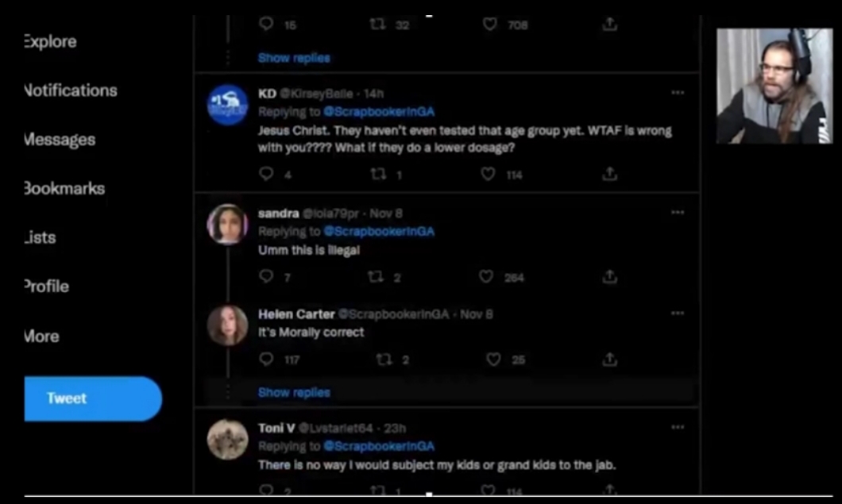Expand Show replies at top of thread
The image size is (842, 504).
point(294,58)
